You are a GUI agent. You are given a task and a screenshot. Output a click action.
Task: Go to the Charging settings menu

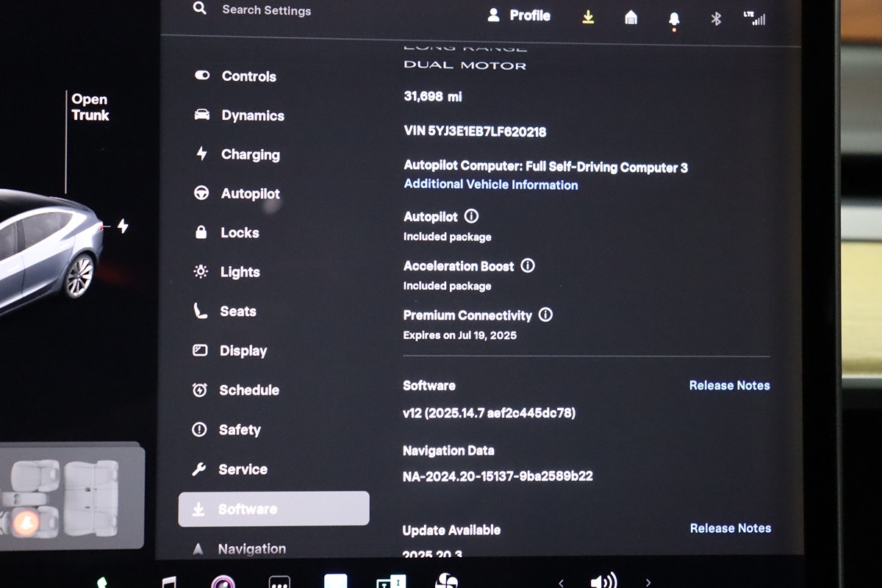click(250, 154)
